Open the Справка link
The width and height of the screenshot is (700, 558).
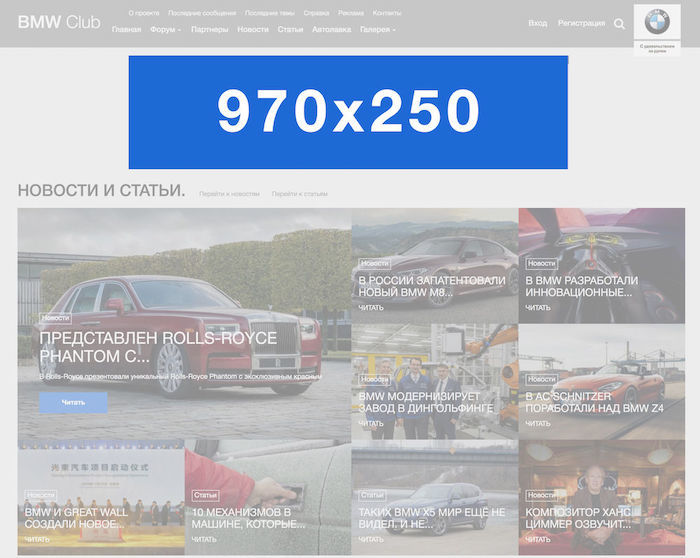click(x=316, y=13)
